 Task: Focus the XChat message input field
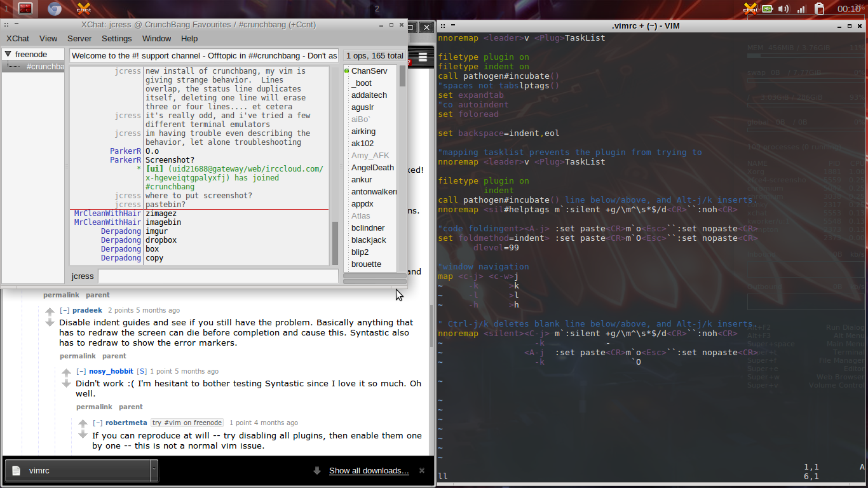click(218, 276)
